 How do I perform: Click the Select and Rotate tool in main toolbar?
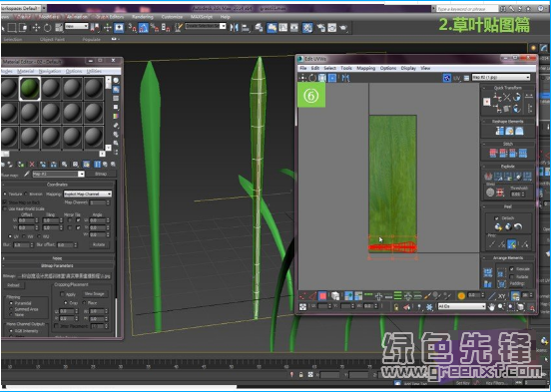point(48,27)
